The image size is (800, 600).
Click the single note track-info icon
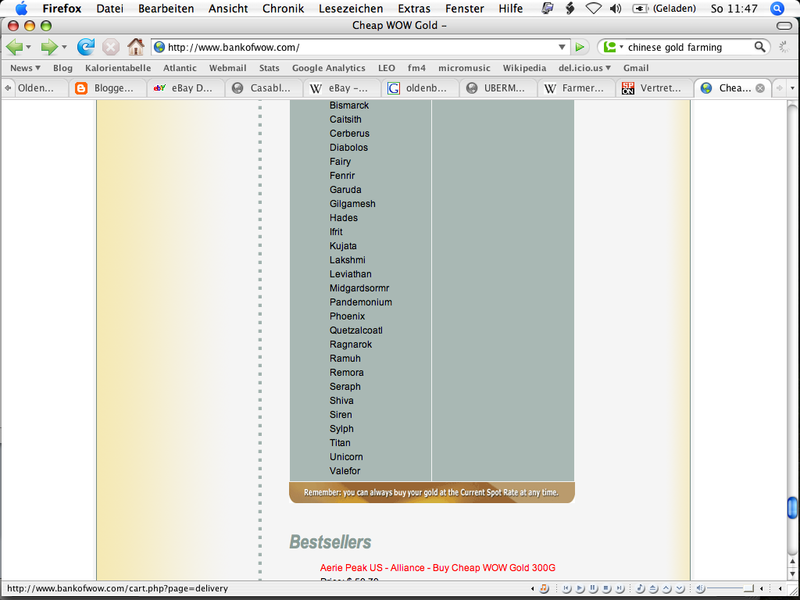tap(640, 588)
